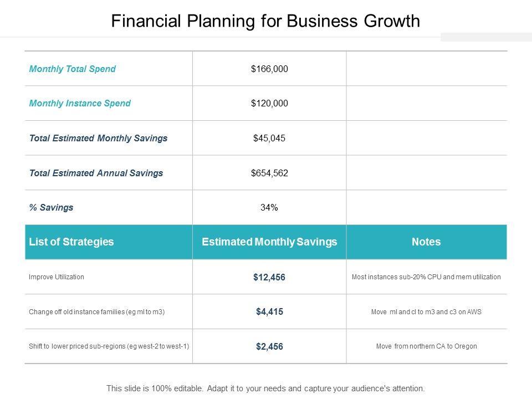Select the Notes column header

426,242
